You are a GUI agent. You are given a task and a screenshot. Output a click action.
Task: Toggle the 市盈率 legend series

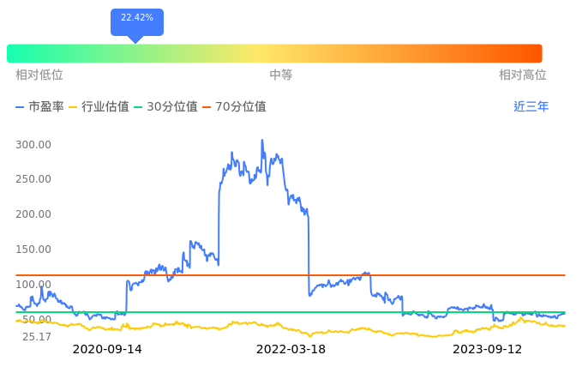40,107
